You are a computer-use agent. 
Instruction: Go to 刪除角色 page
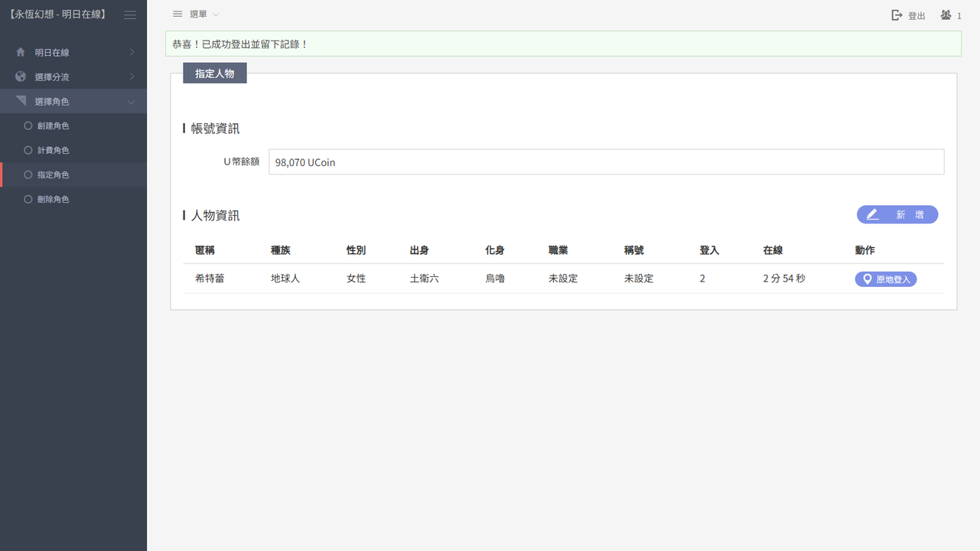[73, 199]
